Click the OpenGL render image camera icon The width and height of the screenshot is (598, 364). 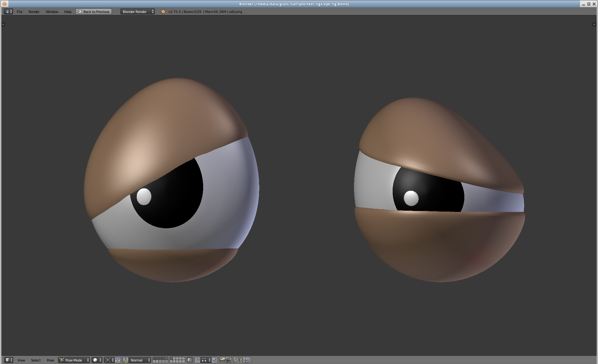tap(222, 360)
